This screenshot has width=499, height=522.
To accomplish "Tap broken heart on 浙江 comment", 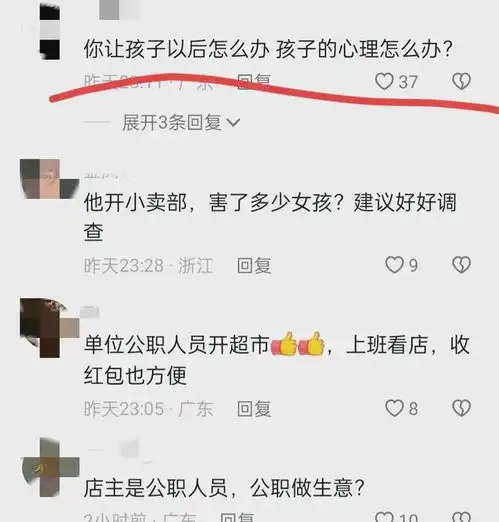I will 461,265.
